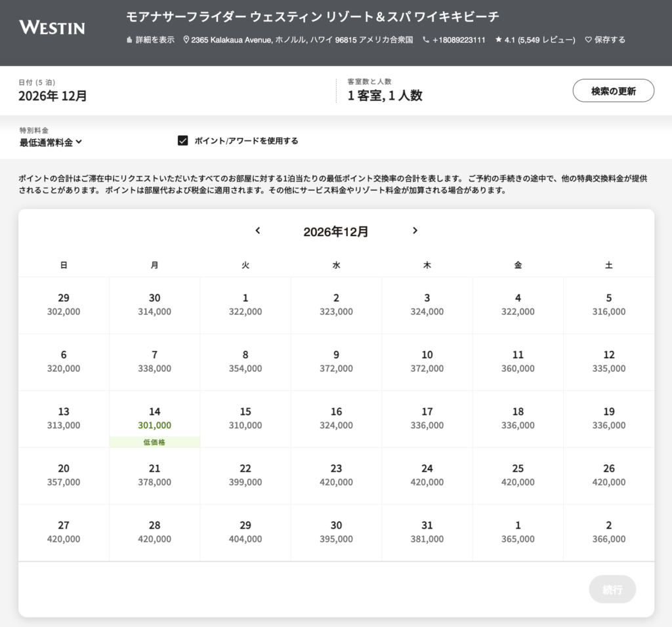Select December 3 with 324,000 points
This screenshot has width=672, height=627.
coord(427,305)
